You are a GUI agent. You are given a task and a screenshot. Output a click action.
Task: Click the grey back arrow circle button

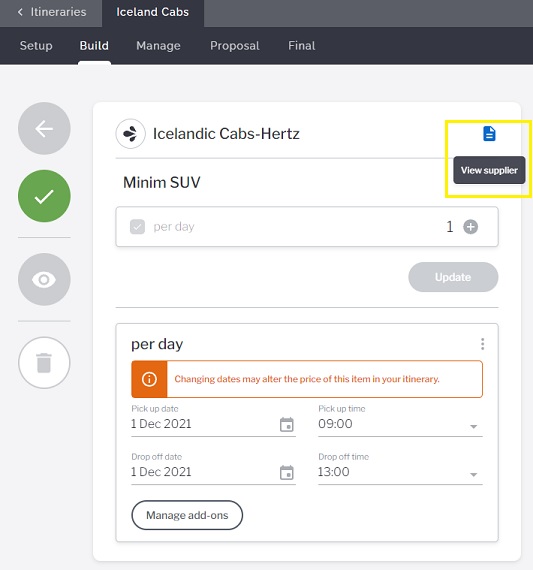coord(44,128)
